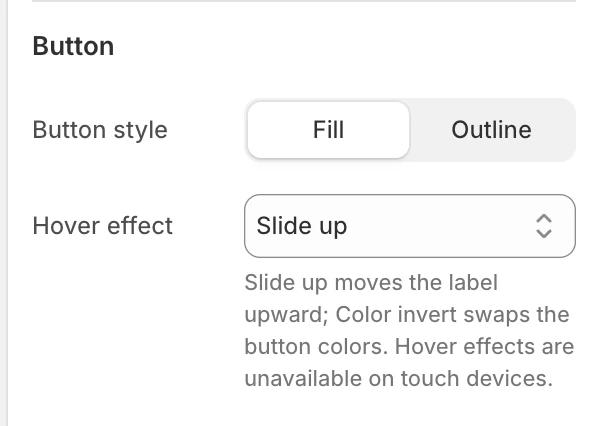Click the 'Slide up' selected value text
The image size is (600, 426).
(x=302, y=226)
